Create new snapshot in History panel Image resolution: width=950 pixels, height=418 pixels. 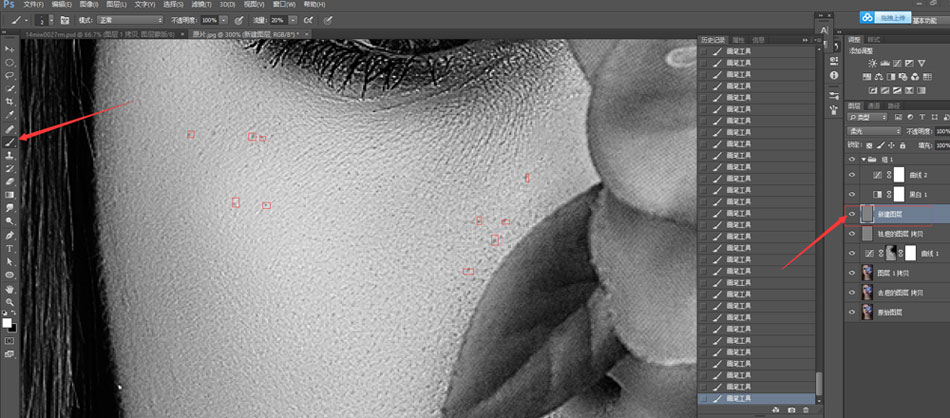(x=789, y=411)
